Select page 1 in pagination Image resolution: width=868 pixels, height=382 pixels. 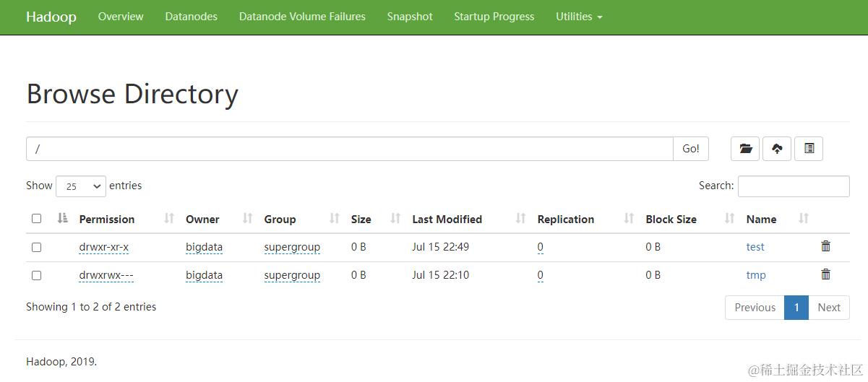796,308
